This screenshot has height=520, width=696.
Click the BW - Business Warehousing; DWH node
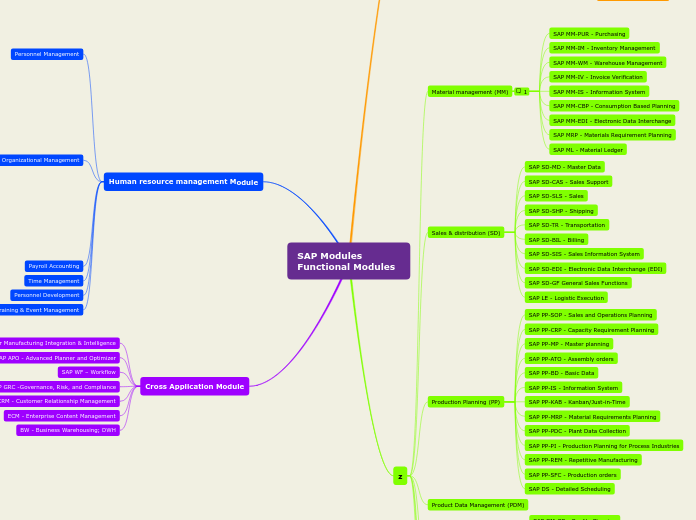point(68,430)
